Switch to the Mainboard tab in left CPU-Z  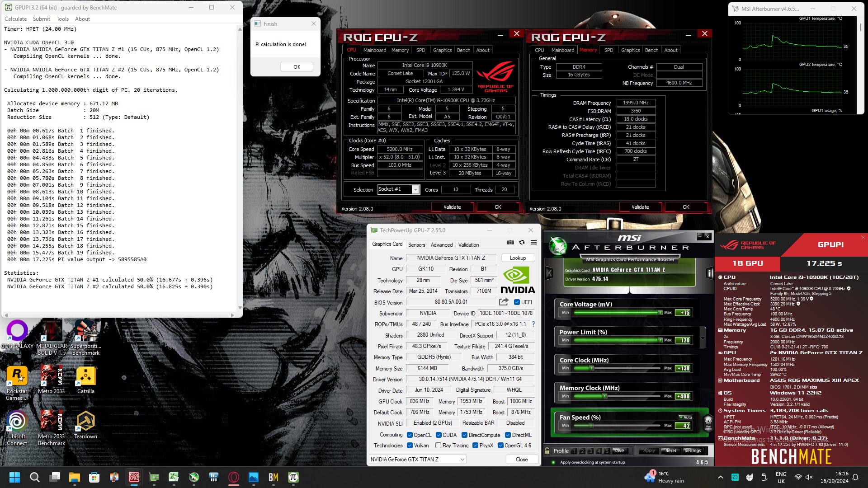[x=375, y=50]
